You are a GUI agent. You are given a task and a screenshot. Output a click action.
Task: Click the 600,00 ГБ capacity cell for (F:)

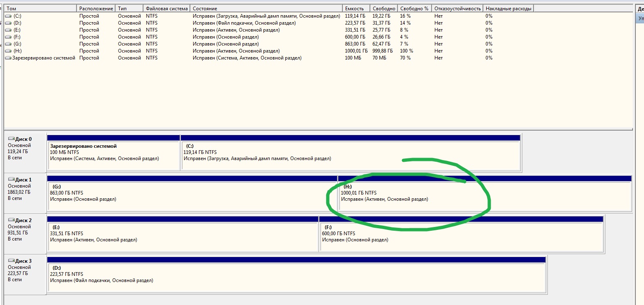[x=355, y=37]
